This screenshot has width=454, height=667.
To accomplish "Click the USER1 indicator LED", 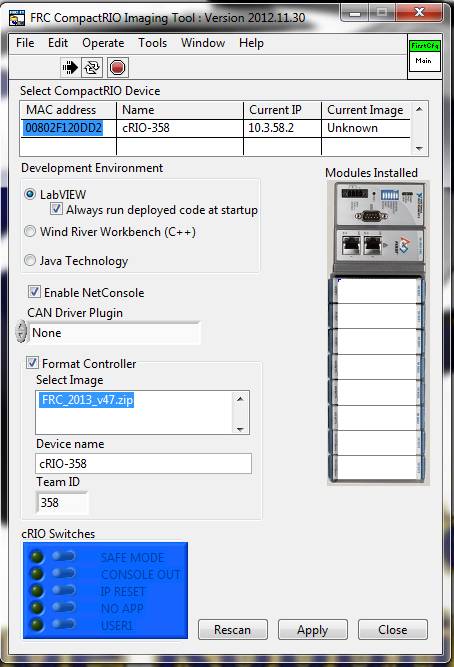I will [x=36, y=624].
